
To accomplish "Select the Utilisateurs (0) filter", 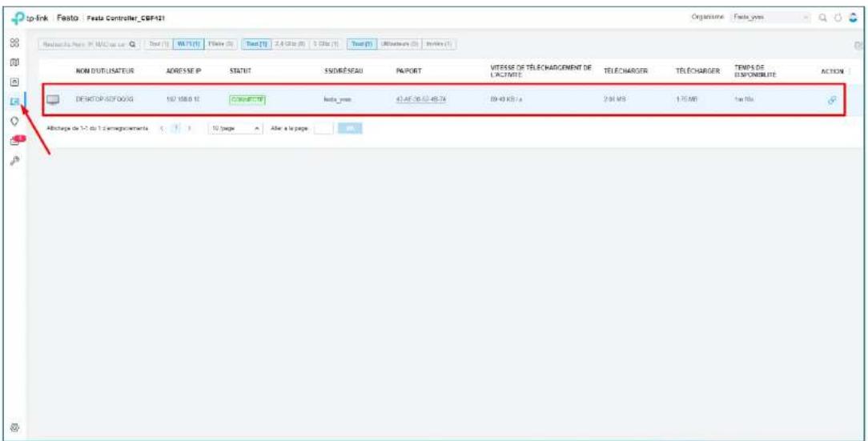I will pos(399,44).
